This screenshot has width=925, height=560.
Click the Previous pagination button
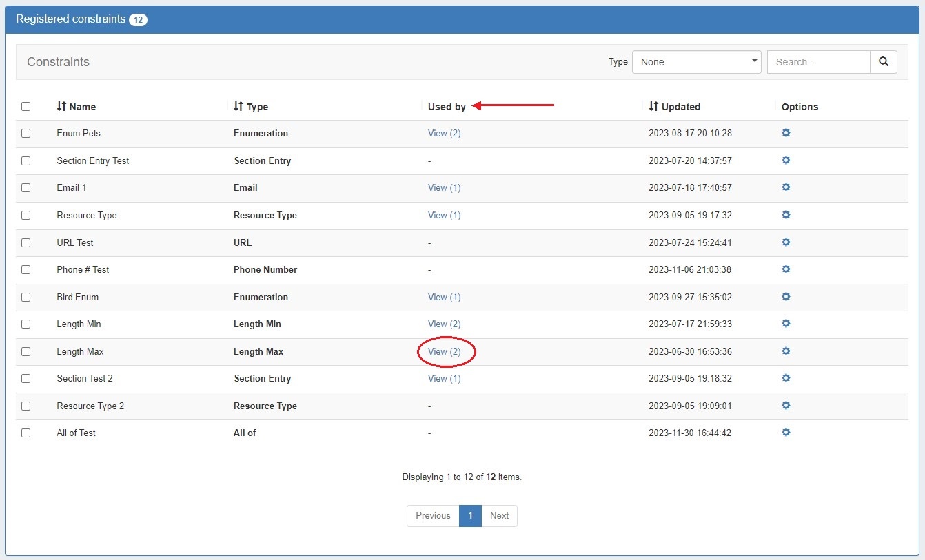pos(433,515)
